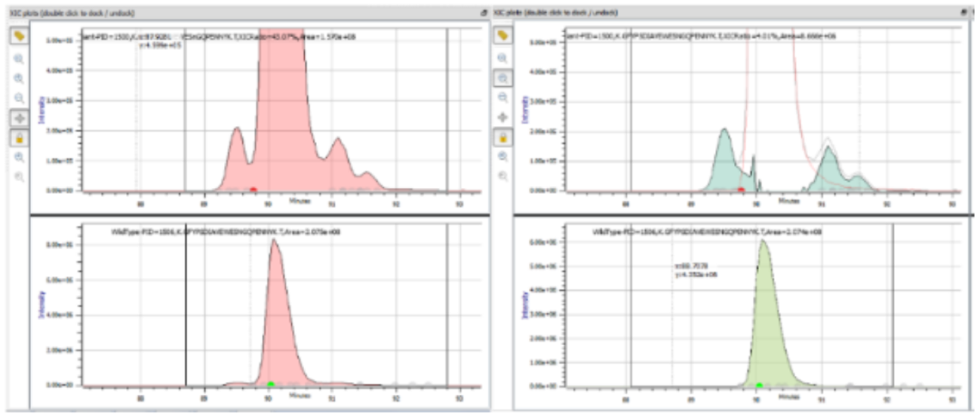Click the magnifier directly below left panel's tag icon
This screenshot has height=416, width=980.
[19, 59]
